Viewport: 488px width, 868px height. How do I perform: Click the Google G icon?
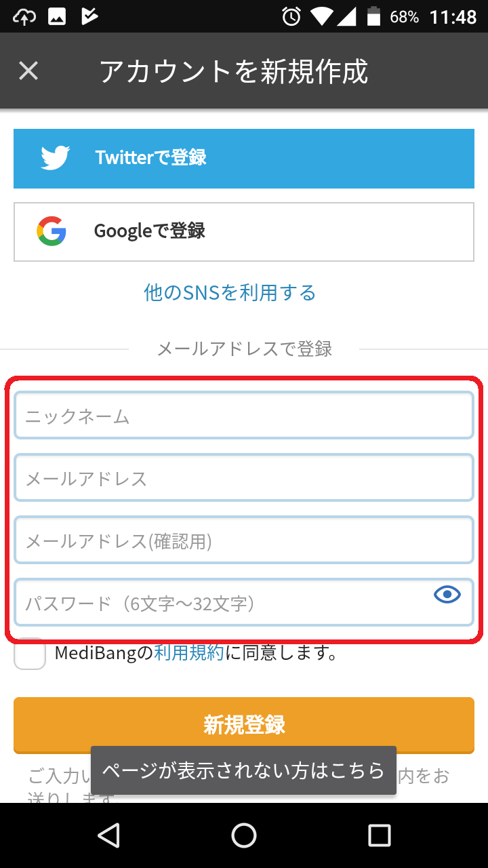click(x=50, y=231)
